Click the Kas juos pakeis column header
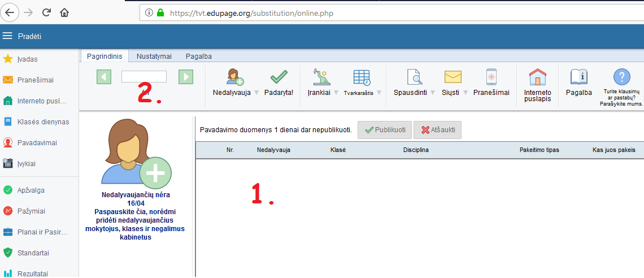The width and height of the screenshot is (644, 278). pyautogui.click(x=613, y=150)
